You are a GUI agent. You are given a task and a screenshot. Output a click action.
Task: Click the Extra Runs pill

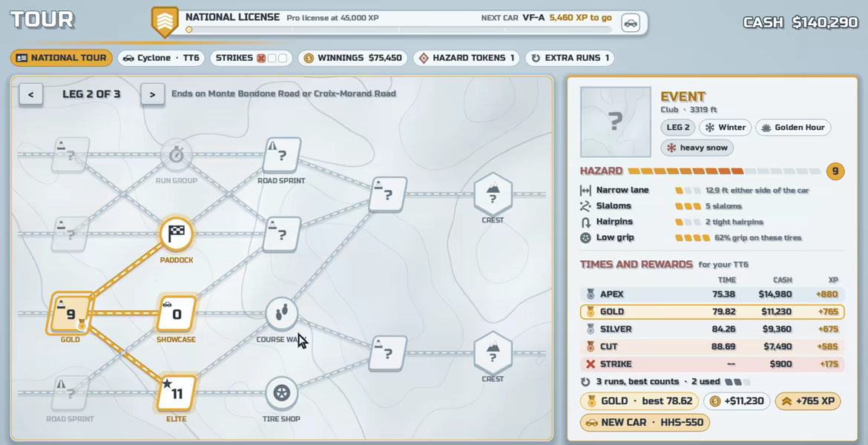click(x=570, y=58)
